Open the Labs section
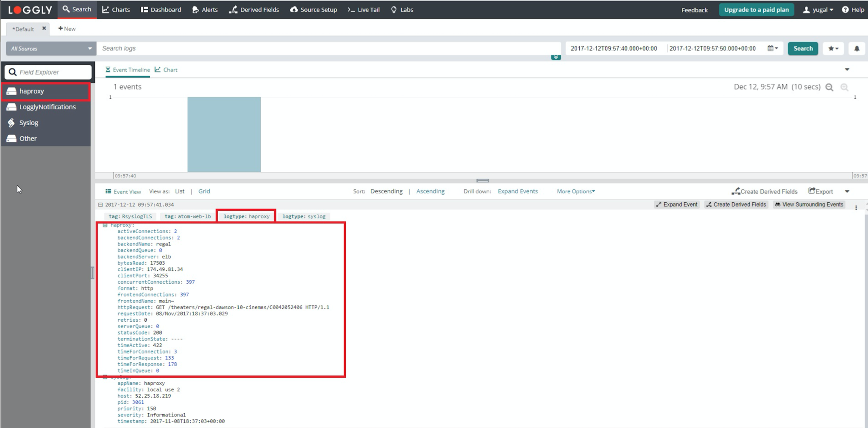 click(x=406, y=9)
